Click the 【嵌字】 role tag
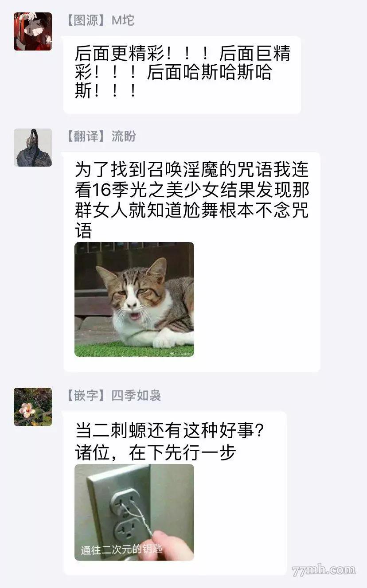The image size is (367, 588). [x=84, y=395]
